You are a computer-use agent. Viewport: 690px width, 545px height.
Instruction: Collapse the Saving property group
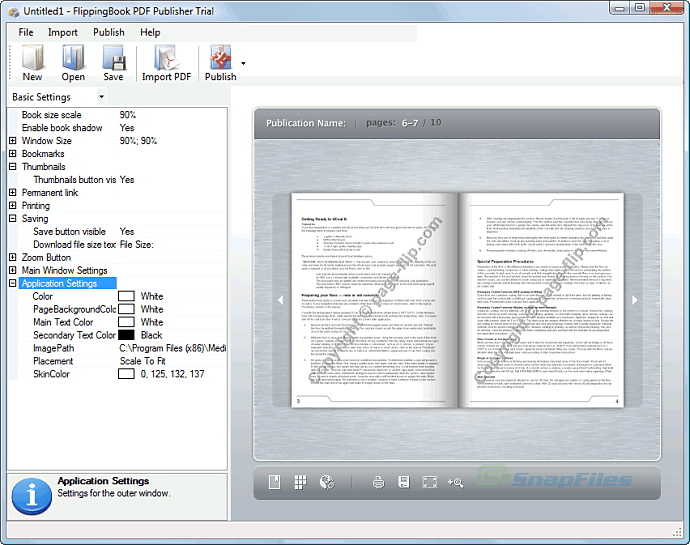[13, 218]
